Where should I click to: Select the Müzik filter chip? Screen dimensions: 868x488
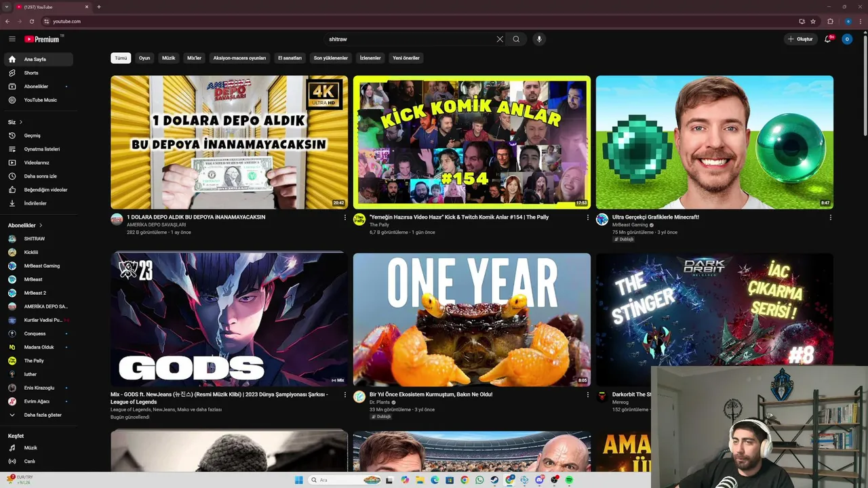(169, 58)
